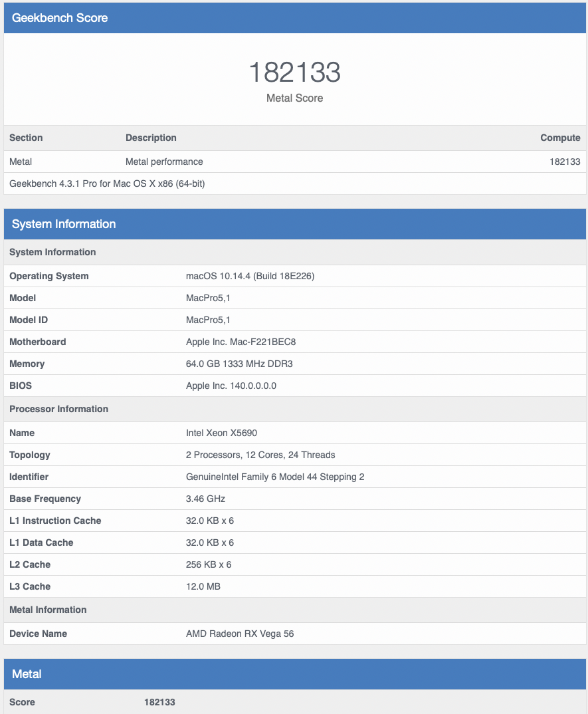Click the 'Section' column header
Image resolution: width=588 pixels, height=714 pixels.
pos(26,138)
